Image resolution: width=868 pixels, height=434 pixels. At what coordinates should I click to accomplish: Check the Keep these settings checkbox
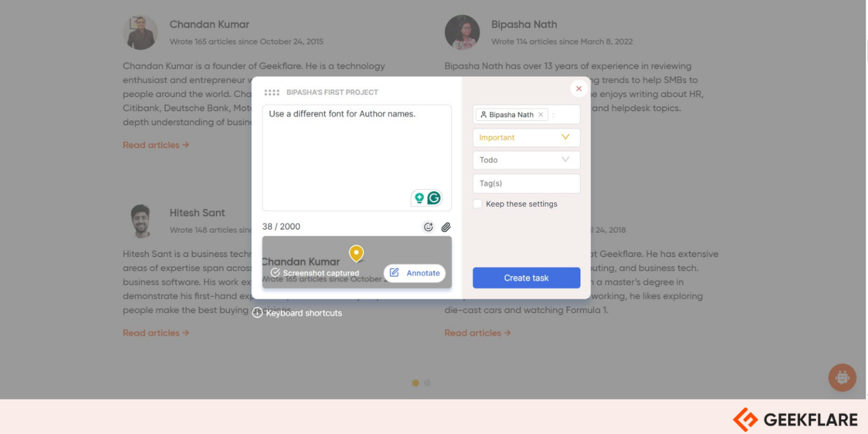coord(478,203)
